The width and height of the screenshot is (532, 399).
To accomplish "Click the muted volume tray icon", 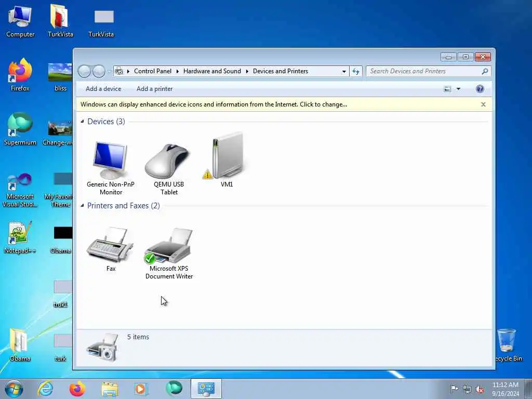I will (480, 389).
